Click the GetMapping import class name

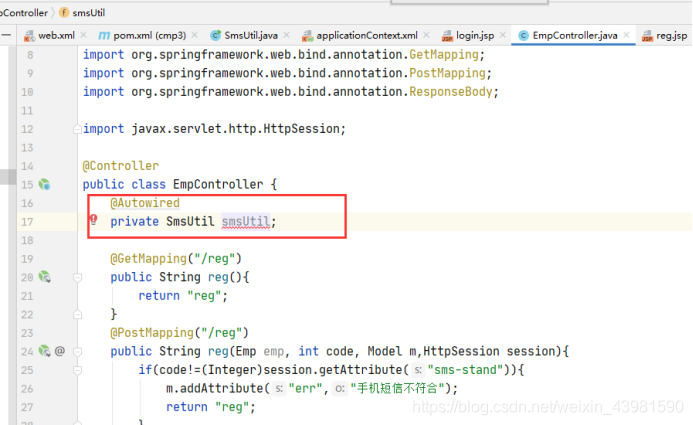coord(444,55)
